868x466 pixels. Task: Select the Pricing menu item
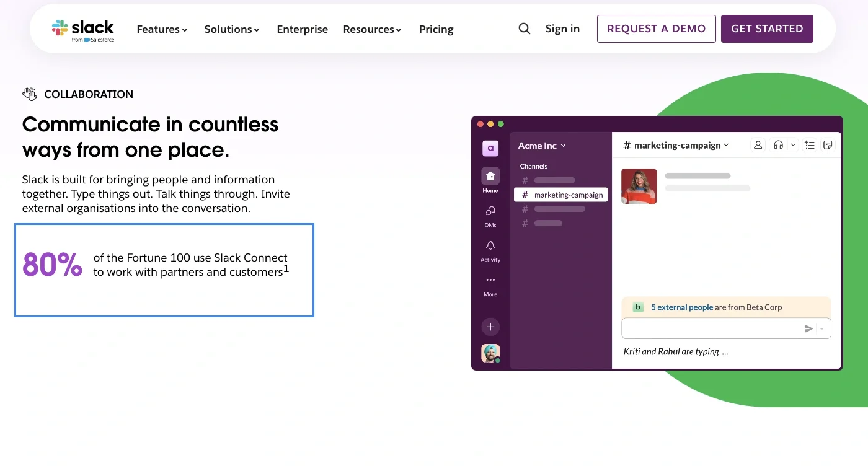point(436,29)
